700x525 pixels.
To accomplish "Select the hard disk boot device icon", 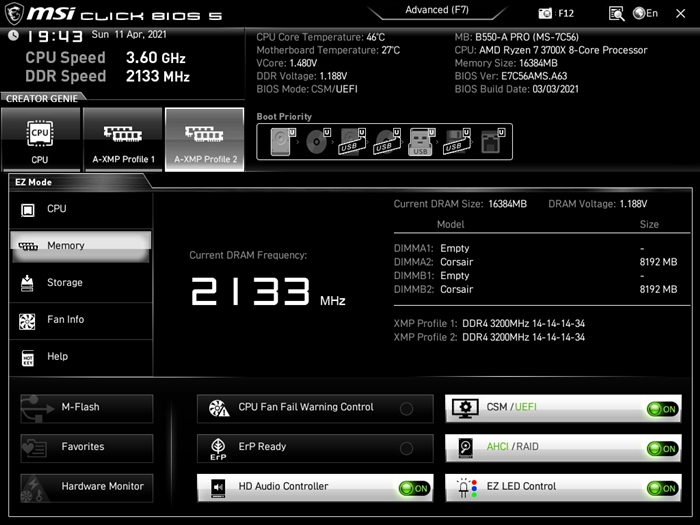I will (x=283, y=142).
